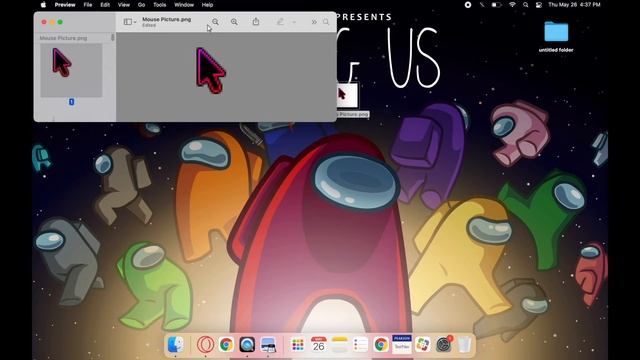Open Spotlight search in menu bar
This screenshot has width=640, height=360.
[526, 5]
